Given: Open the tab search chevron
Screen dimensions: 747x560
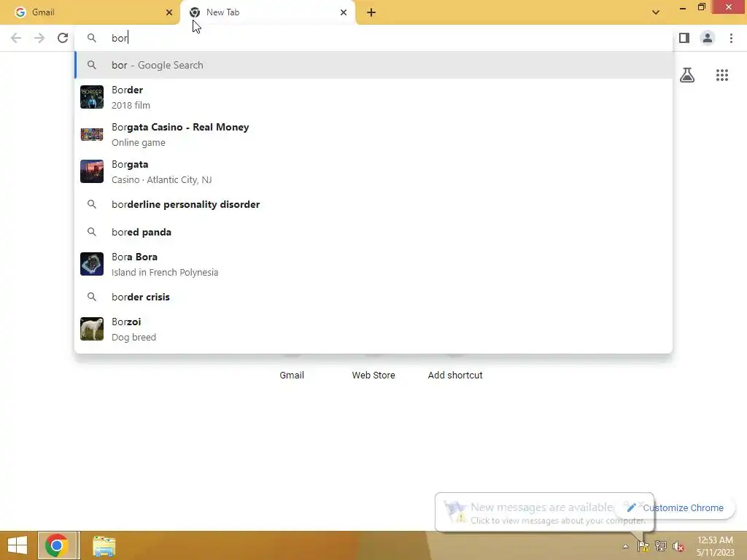Looking at the screenshot, I should pyautogui.click(x=656, y=12).
